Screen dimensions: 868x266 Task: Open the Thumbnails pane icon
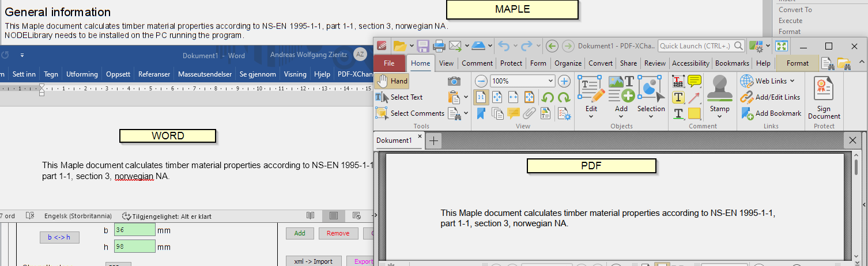[497, 113]
